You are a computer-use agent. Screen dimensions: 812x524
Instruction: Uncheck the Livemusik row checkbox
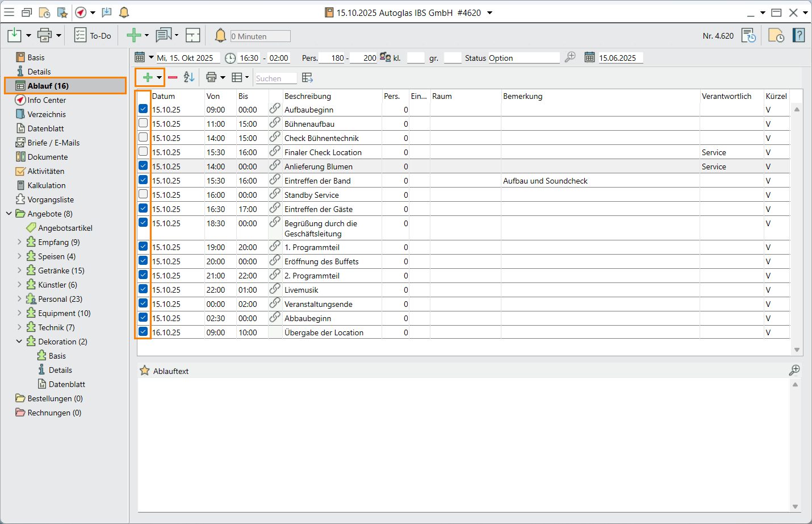[143, 289]
